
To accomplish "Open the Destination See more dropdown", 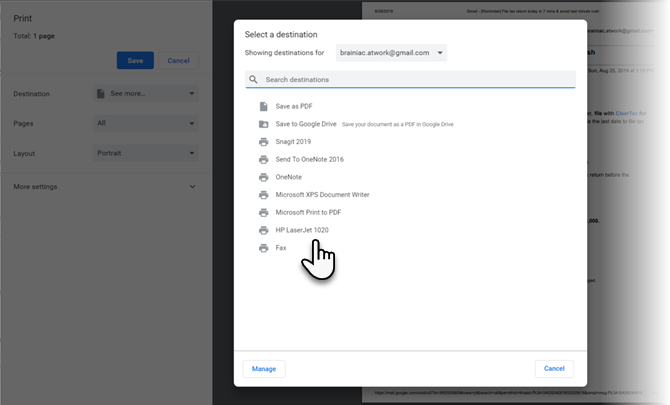I will click(x=146, y=94).
